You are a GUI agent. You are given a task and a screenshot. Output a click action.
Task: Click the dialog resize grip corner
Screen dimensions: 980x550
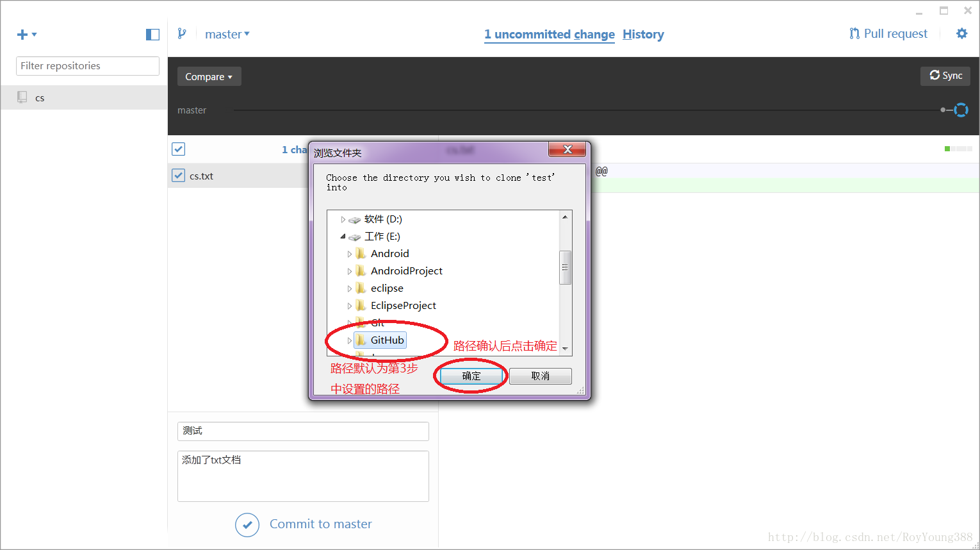point(580,390)
